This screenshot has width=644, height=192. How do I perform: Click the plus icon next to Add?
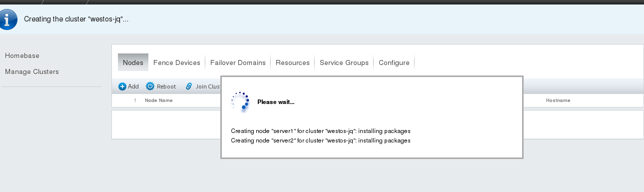click(x=122, y=86)
